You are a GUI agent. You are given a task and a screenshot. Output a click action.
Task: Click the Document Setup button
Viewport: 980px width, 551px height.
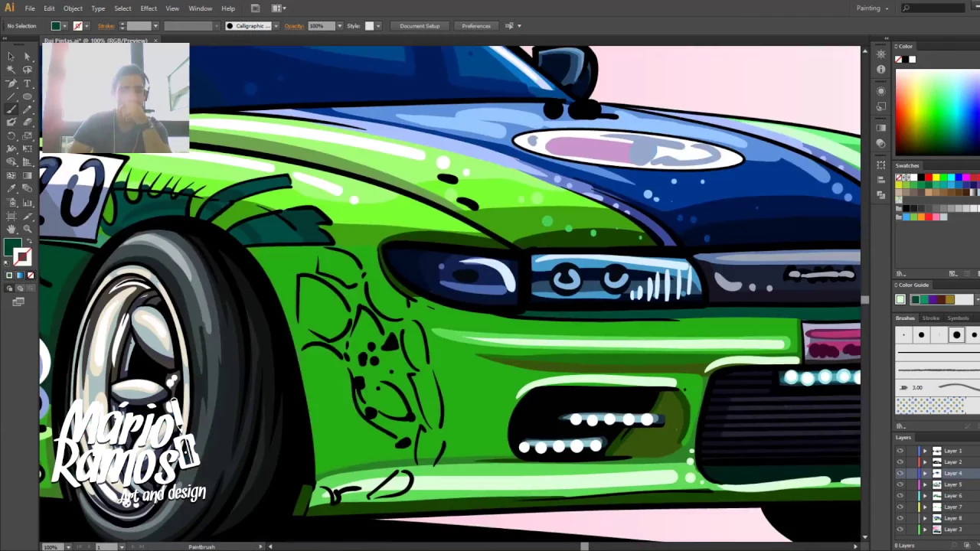pyautogui.click(x=420, y=26)
